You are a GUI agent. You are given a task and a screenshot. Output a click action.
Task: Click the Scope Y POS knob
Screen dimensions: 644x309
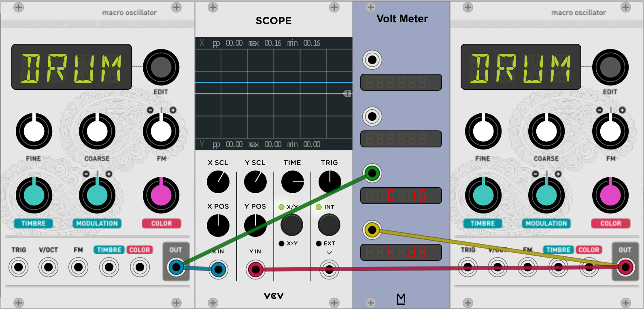click(x=255, y=226)
